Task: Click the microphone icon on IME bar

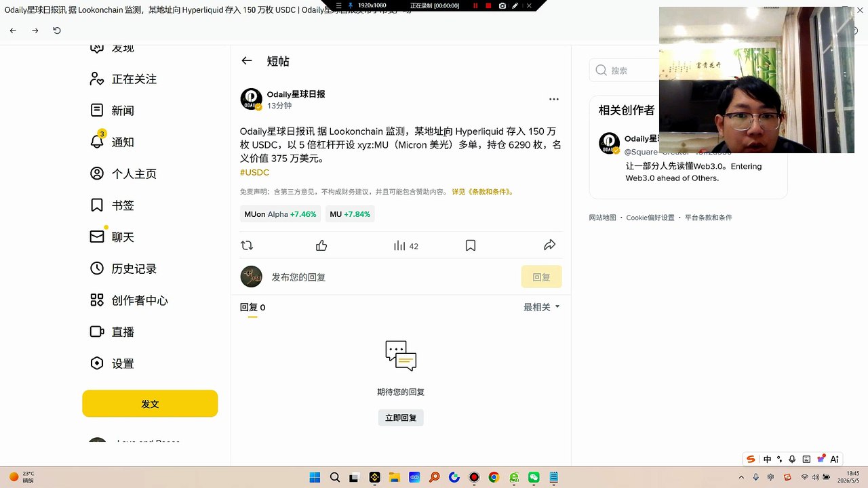Action: (x=792, y=459)
